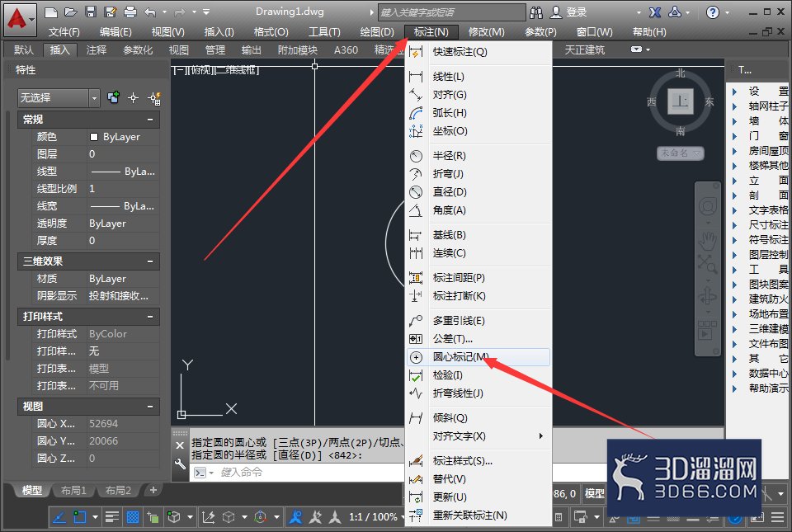Collapse the 常规 properties section
Image resolution: width=792 pixels, height=532 pixels.
[x=150, y=120]
